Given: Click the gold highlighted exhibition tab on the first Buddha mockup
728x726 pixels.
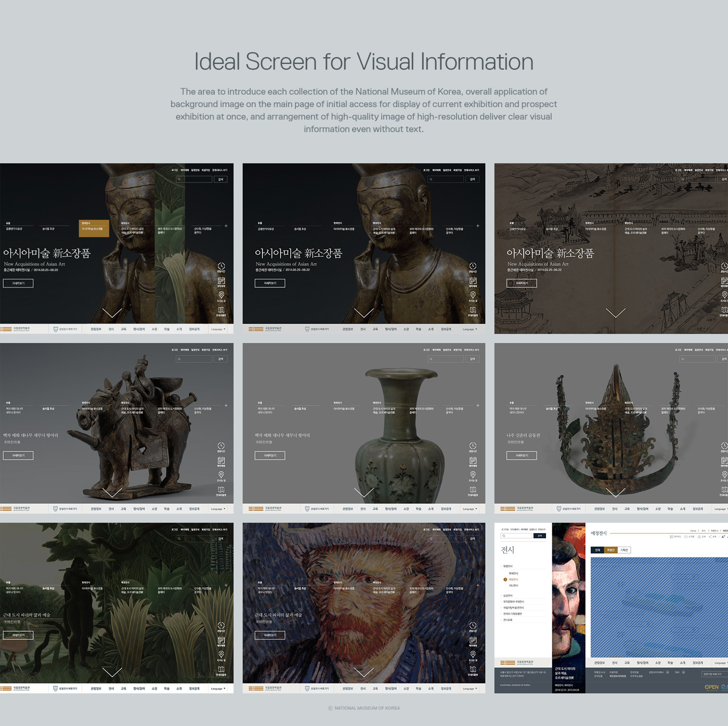Looking at the screenshot, I should pyautogui.click(x=94, y=228).
